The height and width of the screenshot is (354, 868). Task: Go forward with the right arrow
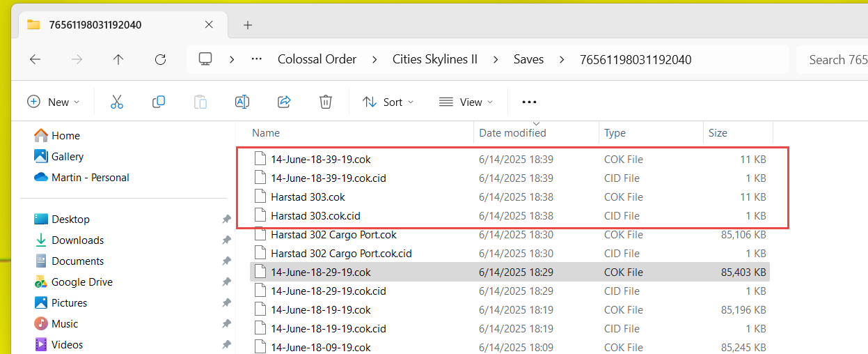point(77,59)
